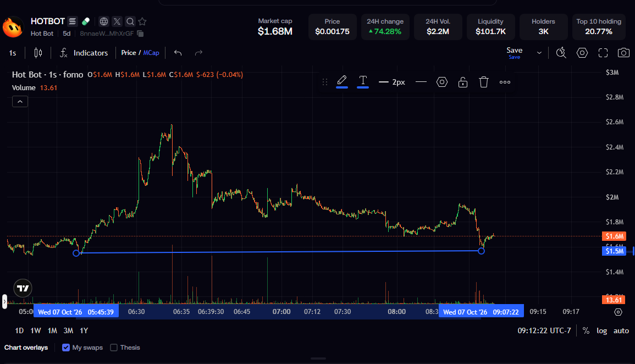Select the 1M time range
This screenshot has width=635, height=364.
(x=52, y=331)
